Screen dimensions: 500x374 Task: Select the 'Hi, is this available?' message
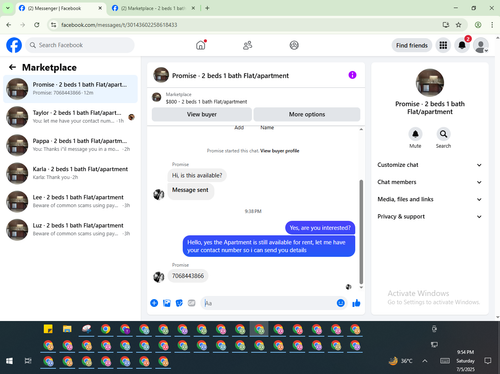pyautogui.click(x=197, y=175)
